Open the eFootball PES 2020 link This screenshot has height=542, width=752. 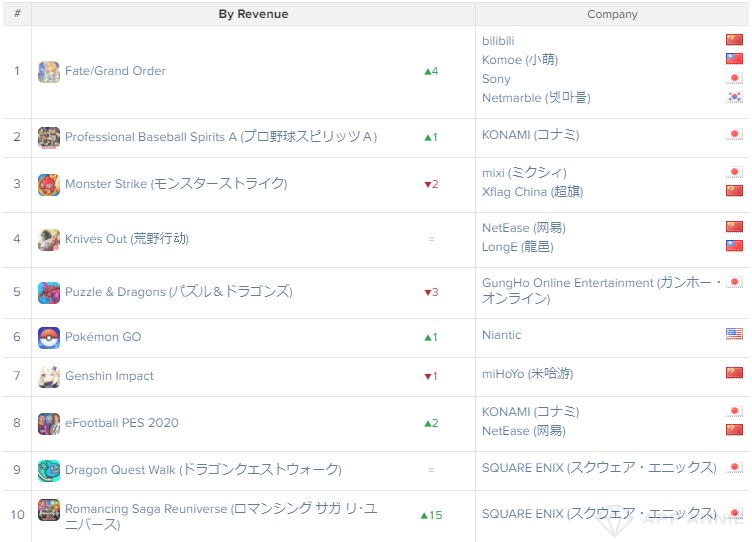tap(122, 423)
